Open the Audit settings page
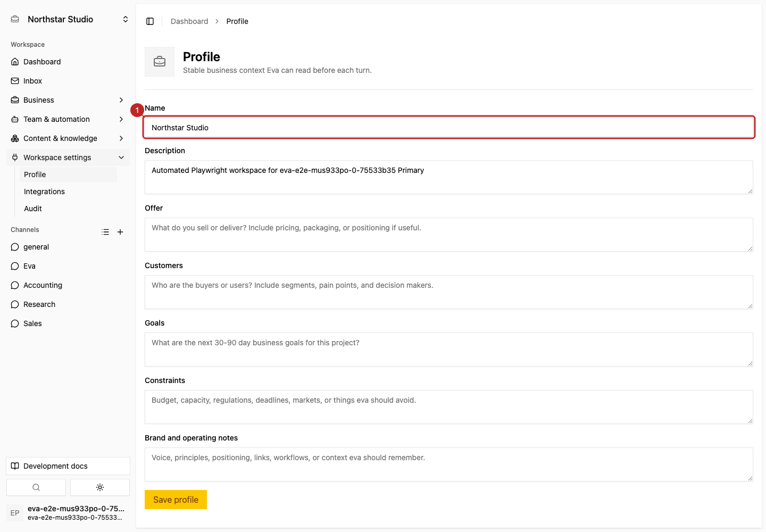Screen dimensions: 766x532 point(68,209)
